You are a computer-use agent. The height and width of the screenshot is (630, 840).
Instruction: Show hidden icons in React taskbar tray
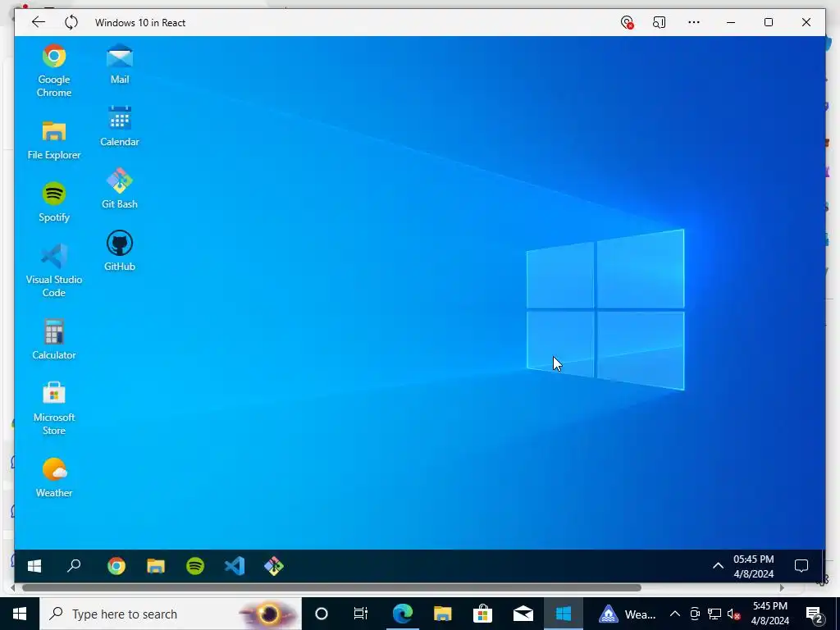point(718,566)
